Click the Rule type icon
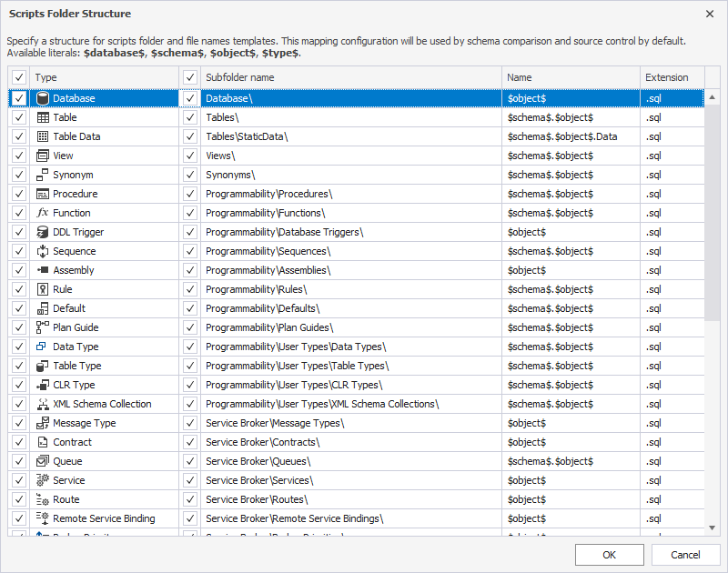This screenshot has width=728, height=573. [42, 289]
